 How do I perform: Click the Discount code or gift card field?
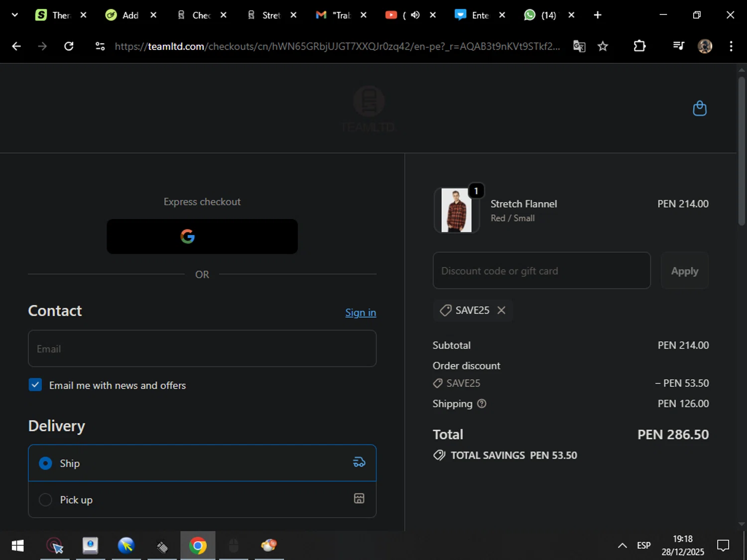541,271
